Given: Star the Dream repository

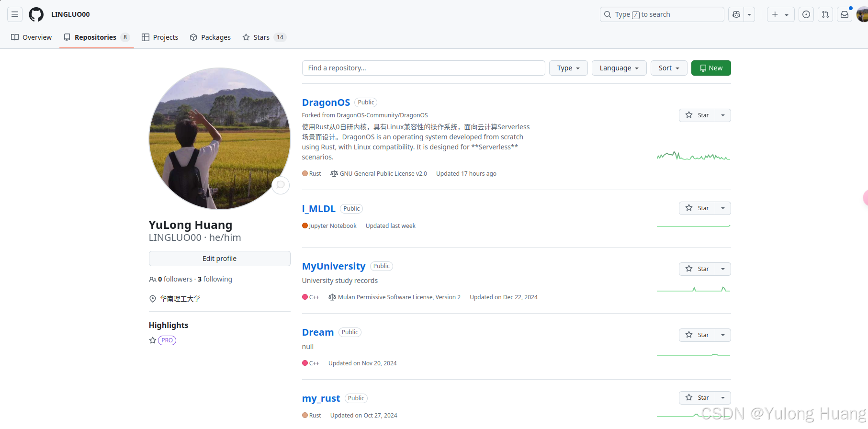Looking at the screenshot, I should pyautogui.click(x=697, y=335).
